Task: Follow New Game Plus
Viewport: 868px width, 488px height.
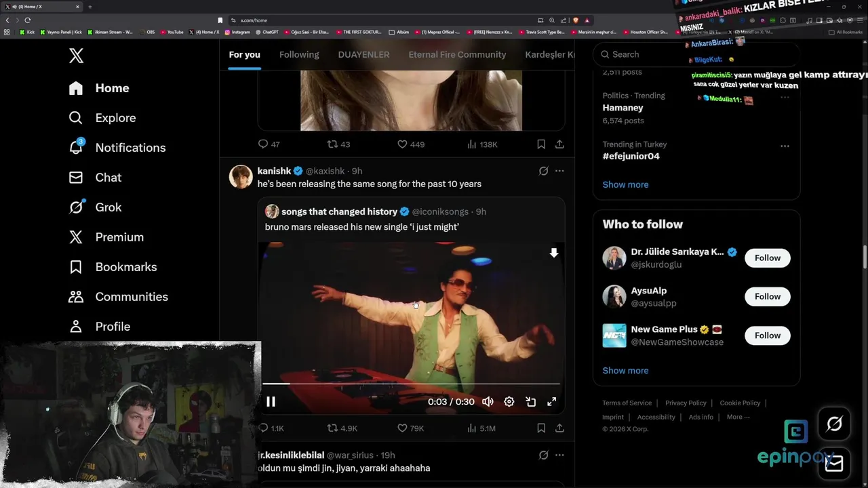Action: (x=768, y=335)
